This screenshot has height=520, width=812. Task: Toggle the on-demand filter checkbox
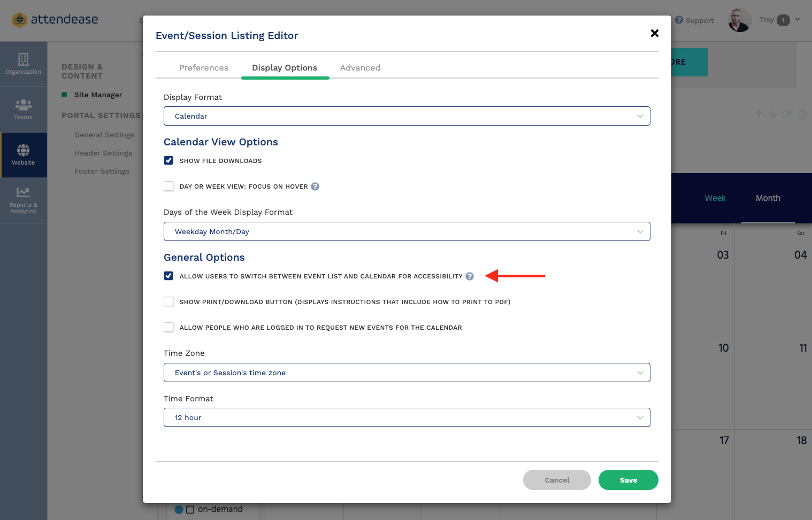pos(190,509)
